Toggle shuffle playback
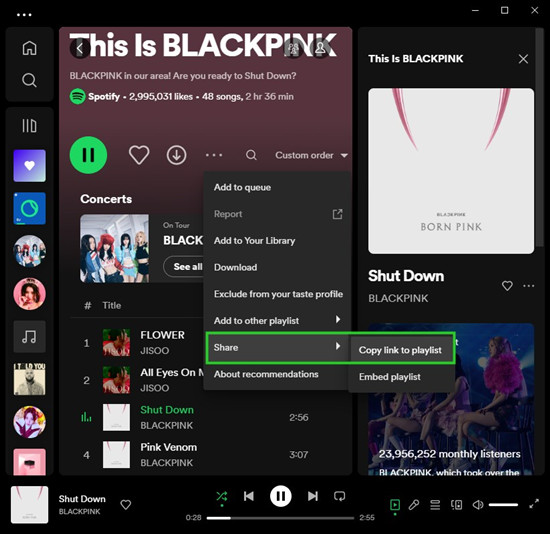The height and width of the screenshot is (534, 550). pyautogui.click(x=222, y=496)
